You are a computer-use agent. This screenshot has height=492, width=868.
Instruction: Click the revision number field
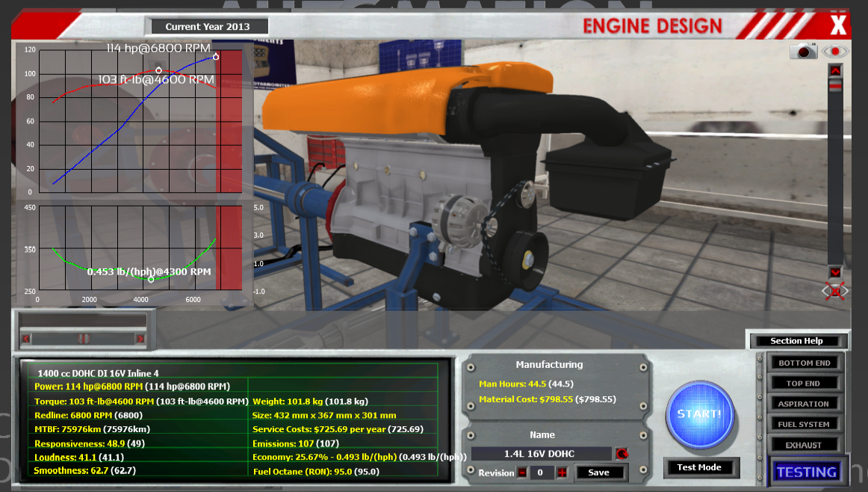(541, 473)
